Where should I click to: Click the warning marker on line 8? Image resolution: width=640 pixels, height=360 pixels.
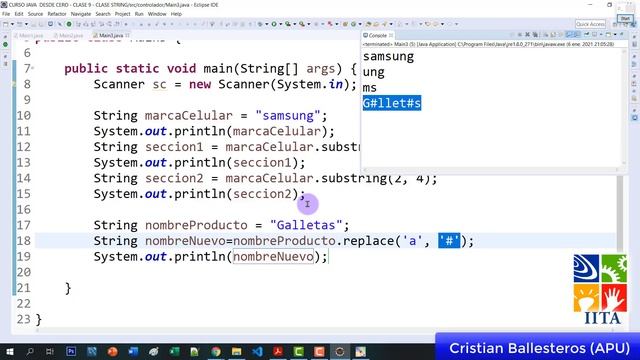coord(14,84)
